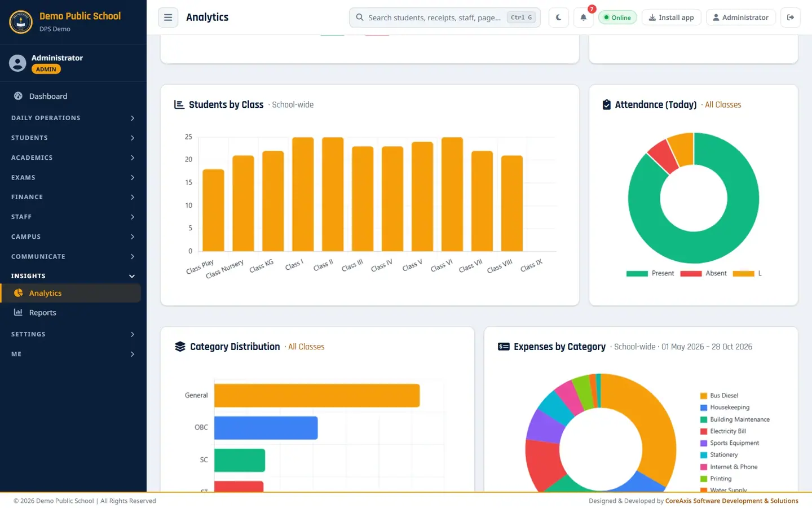Select the Analytics menu item
This screenshot has height=508, width=812.
click(71, 293)
